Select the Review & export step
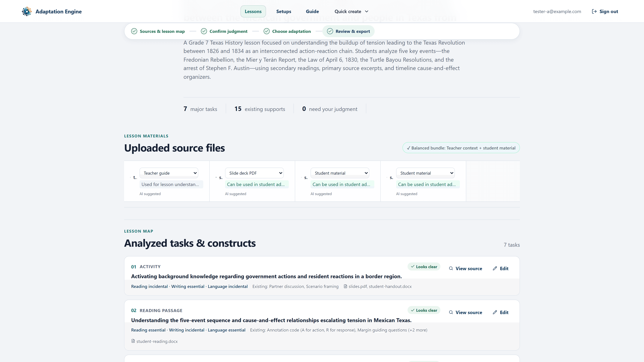644x362 pixels. [x=348, y=31]
